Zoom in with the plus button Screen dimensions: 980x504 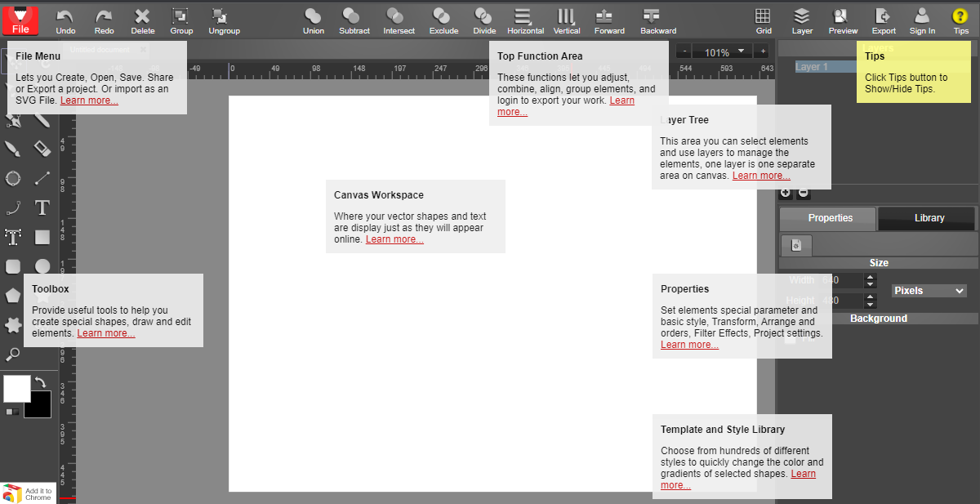tap(764, 51)
